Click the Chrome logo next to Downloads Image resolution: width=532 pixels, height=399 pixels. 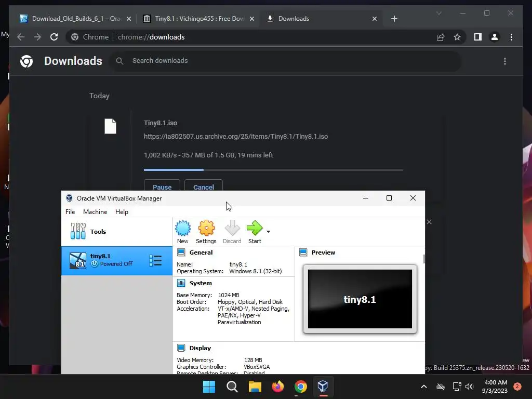tap(26, 61)
